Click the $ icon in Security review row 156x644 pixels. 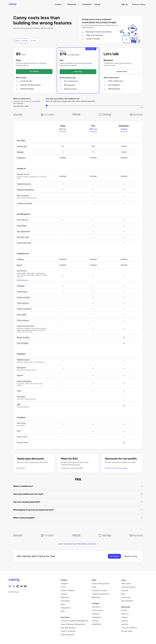[x=124, y=443]
